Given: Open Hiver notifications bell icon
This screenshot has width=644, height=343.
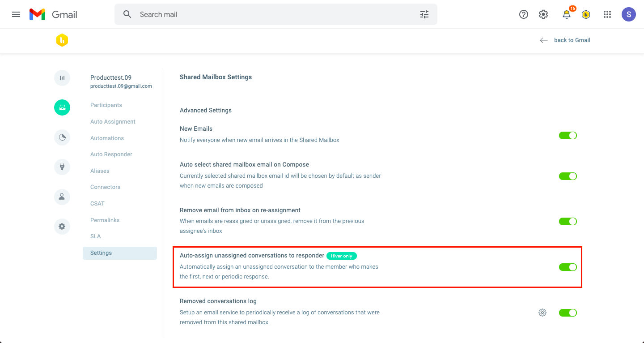Looking at the screenshot, I should pyautogui.click(x=567, y=14).
